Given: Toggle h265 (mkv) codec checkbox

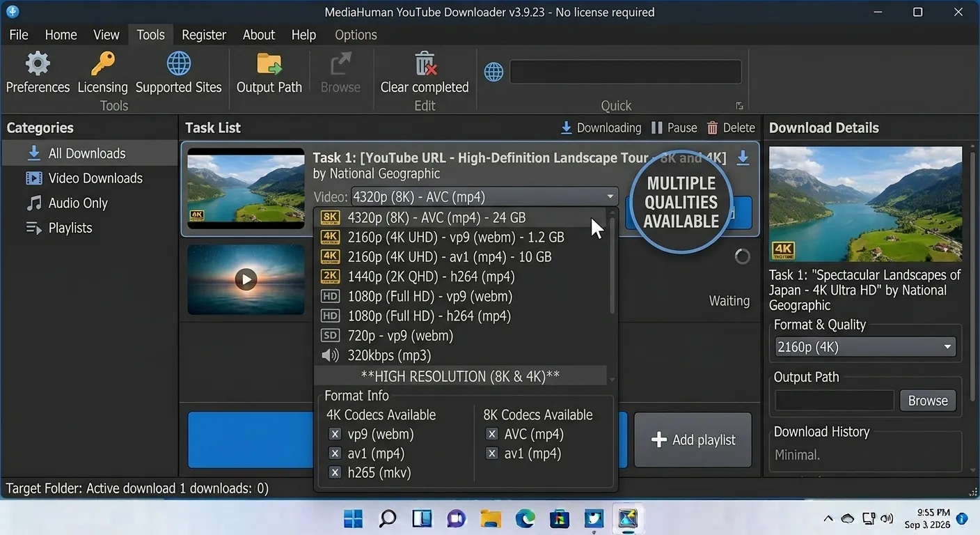Looking at the screenshot, I should pyautogui.click(x=335, y=473).
